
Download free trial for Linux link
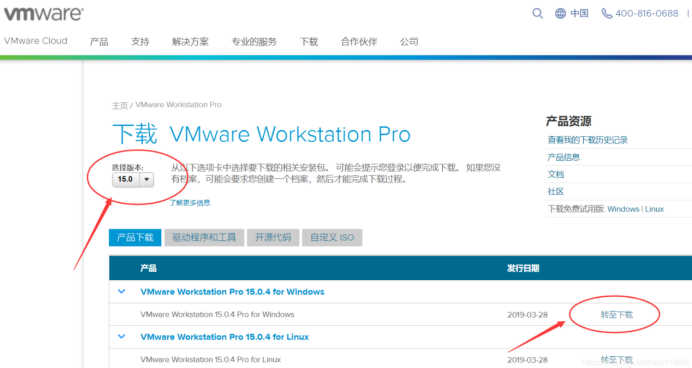click(654, 209)
